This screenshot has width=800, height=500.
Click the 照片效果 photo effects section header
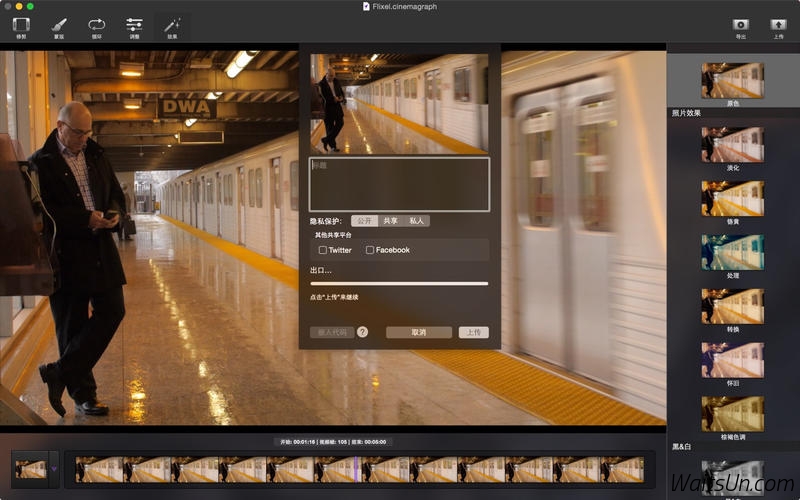click(x=686, y=113)
